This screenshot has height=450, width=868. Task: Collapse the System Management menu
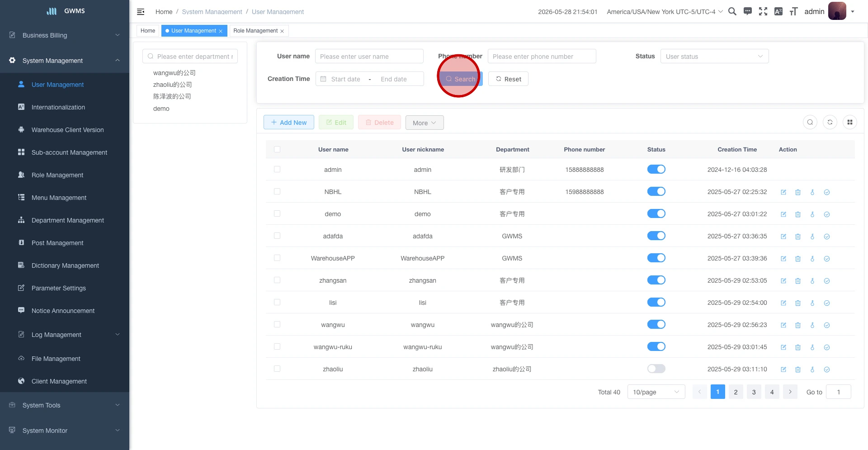65,61
